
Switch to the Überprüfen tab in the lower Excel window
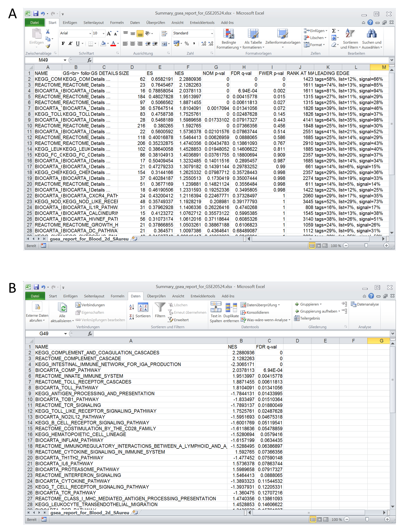tap(156, 296)
